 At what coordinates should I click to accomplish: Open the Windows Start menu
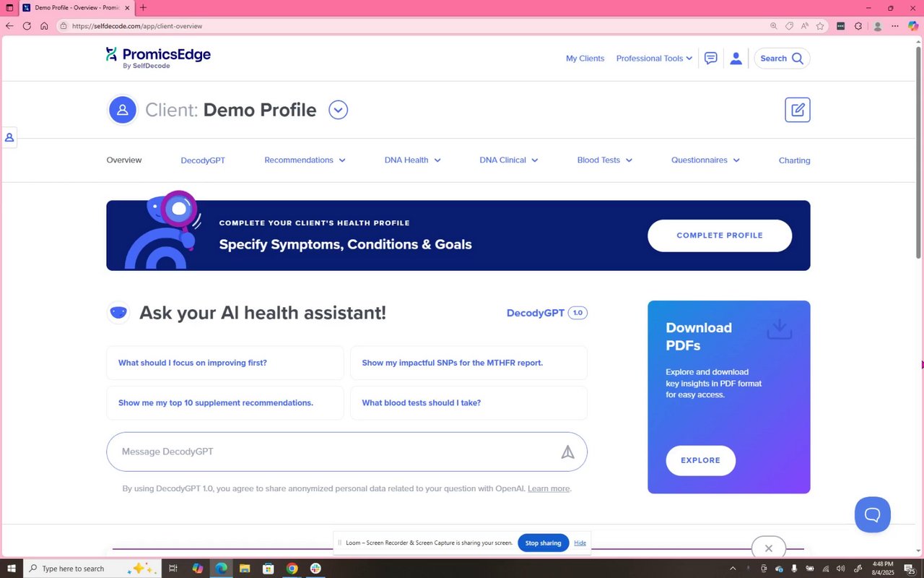coord(11,569)
